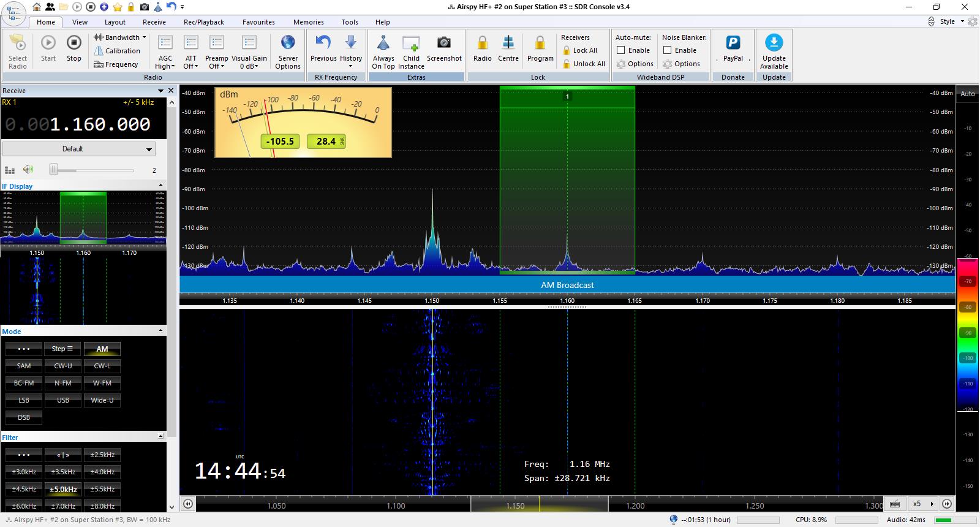980x527 pixels.
Task: Click the star favourites icon in quick access toolbar
Action: coord(117,7)
